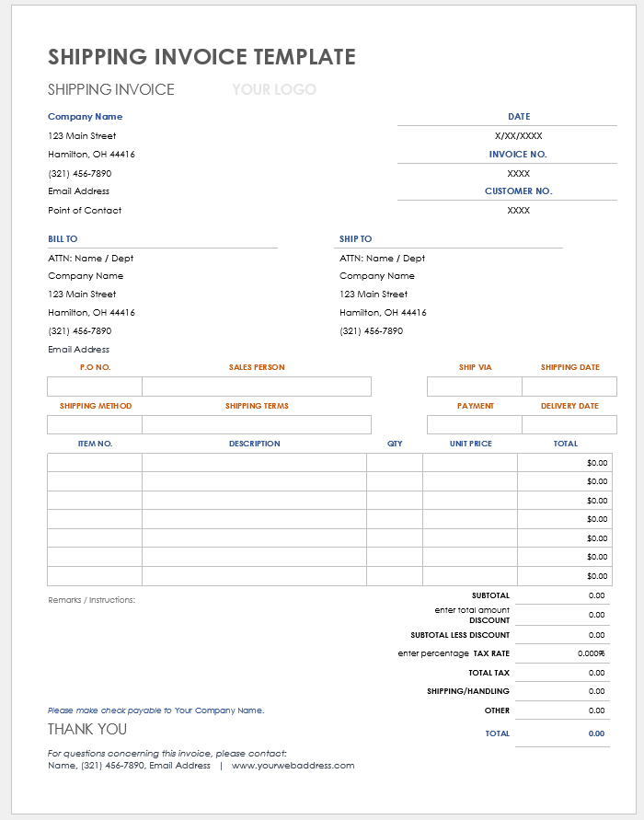Click the value under INVOICE NO.
Viewport: 644px width, 820px height.
[518, 173]
